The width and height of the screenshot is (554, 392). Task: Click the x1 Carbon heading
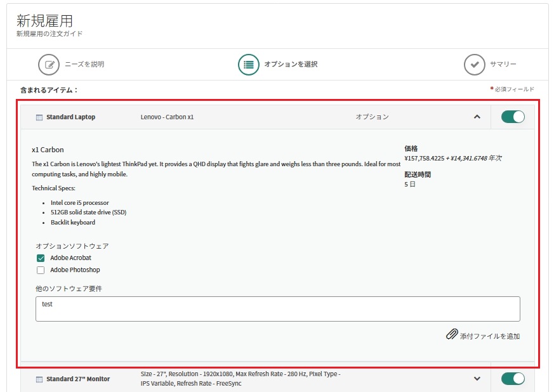[x=48, y=150]
